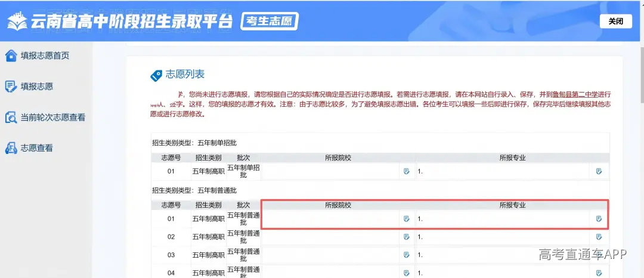Open the 志愿查看 sidebar item
This screenshot has width=644, height=278.
pyautogui.click(x=29, y=148)
